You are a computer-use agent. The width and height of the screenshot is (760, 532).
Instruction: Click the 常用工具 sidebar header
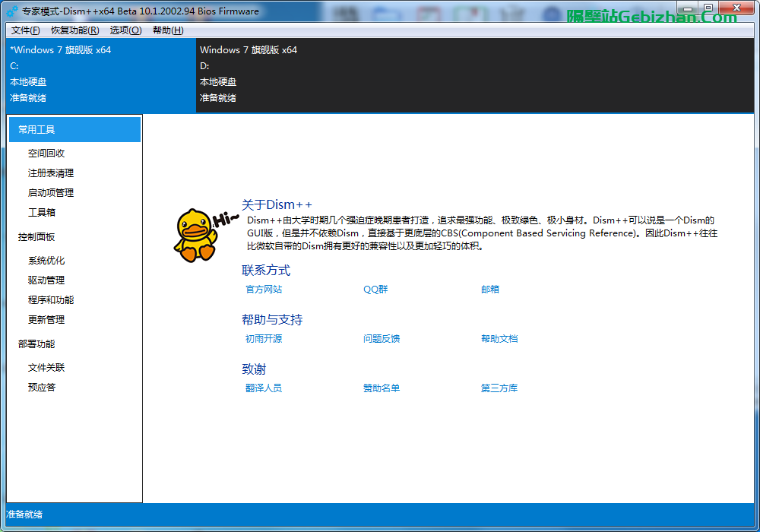point(74,129)
